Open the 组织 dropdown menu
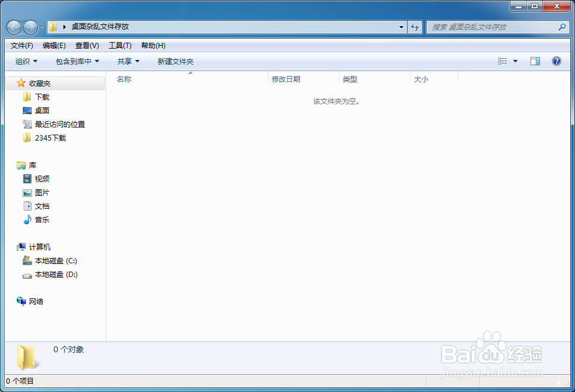This screenshot has height=392, width=575. (x=24, y=60)
